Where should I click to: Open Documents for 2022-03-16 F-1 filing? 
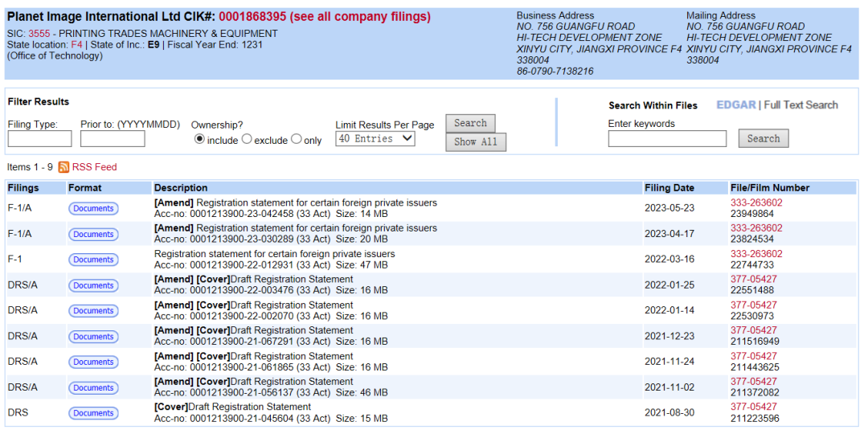pos(93,260)
